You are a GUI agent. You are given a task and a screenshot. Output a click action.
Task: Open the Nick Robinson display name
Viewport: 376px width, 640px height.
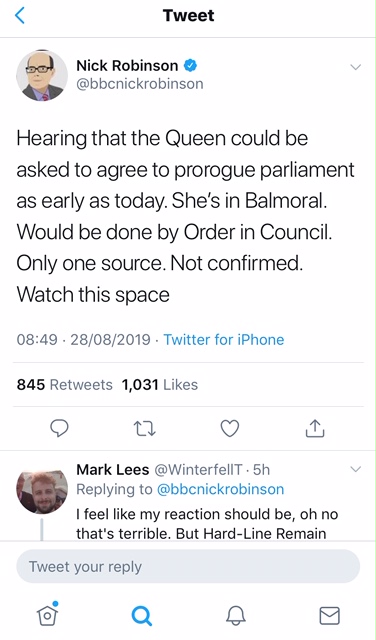[x=127, y=65]
